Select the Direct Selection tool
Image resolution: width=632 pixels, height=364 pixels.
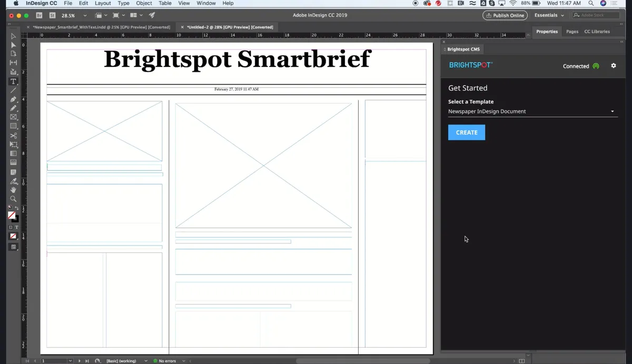13,45
